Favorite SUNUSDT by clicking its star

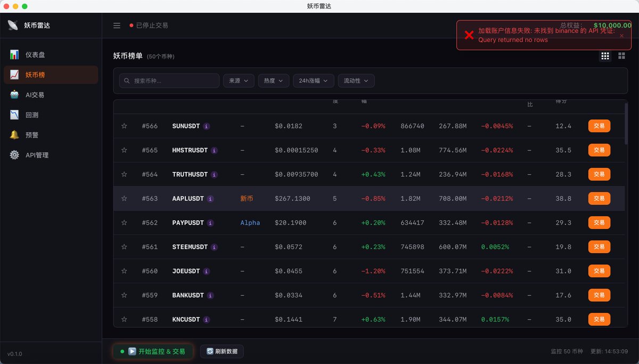[x=124, y=126]
